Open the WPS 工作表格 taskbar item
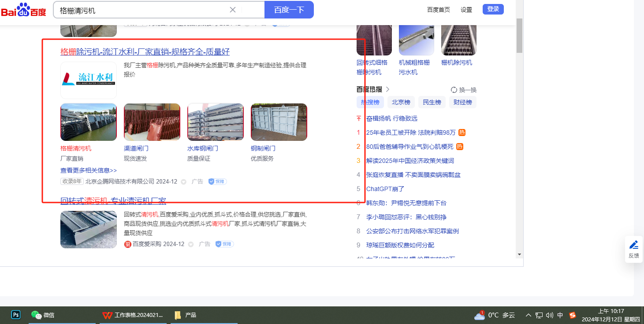644x324 pixels. (x=133, y=315)
